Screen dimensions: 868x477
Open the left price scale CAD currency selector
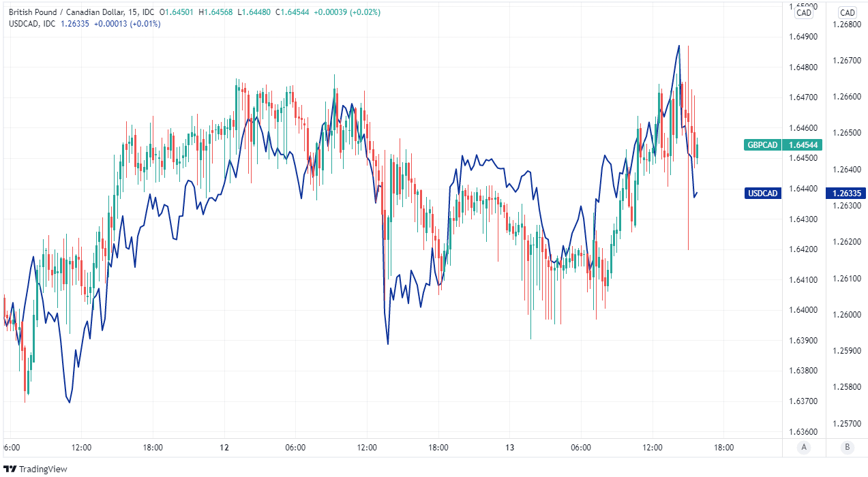click(x=804, y=12)
